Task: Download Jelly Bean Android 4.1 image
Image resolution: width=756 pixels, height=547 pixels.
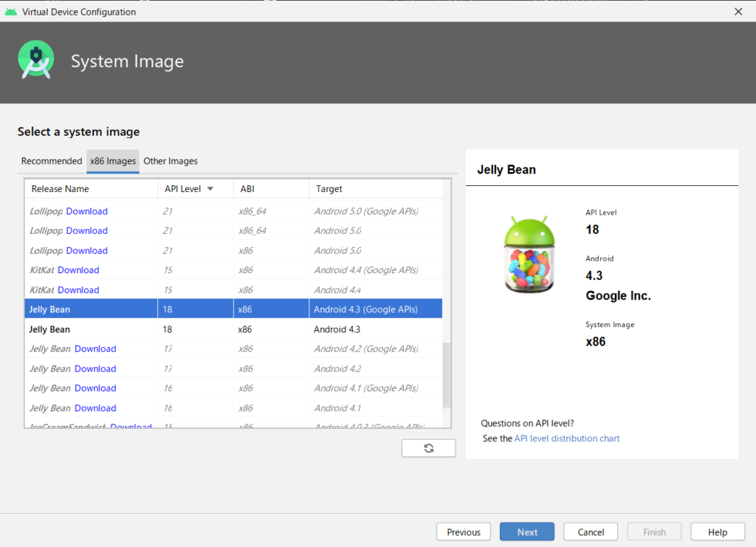Action: [95, 408]
